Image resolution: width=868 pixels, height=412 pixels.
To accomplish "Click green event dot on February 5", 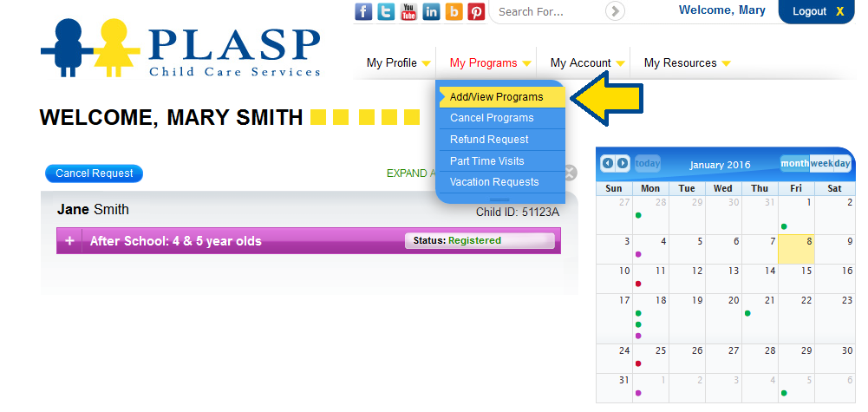I will pyautogui.click(x=784, y=393).
